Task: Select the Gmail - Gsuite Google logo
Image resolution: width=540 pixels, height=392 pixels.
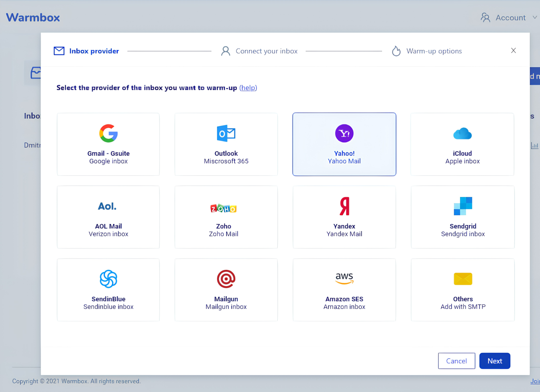Action: pos(108,133)
